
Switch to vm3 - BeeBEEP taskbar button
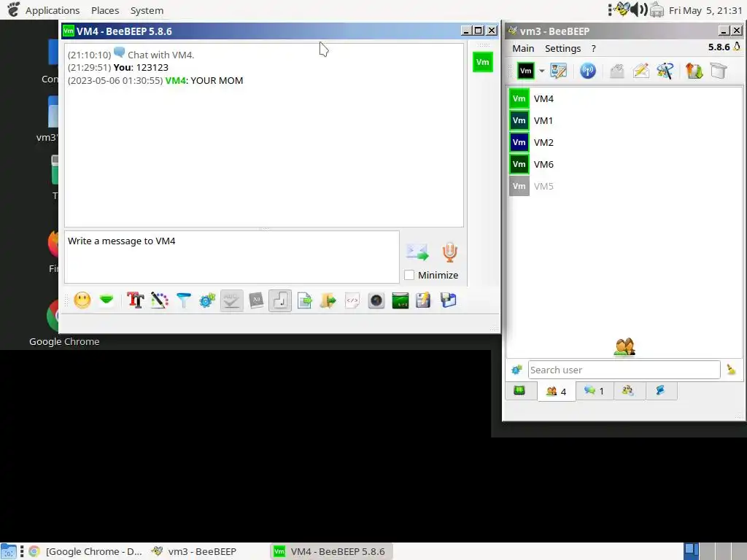[194, 551]
